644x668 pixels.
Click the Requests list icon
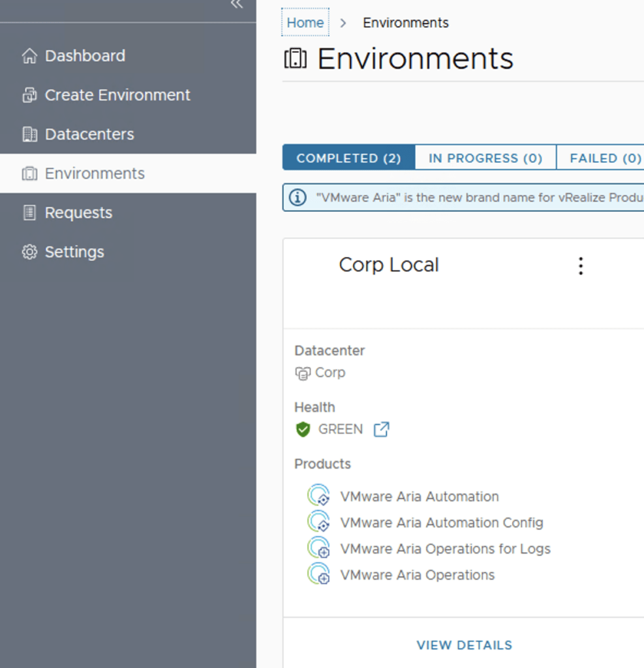29,213
